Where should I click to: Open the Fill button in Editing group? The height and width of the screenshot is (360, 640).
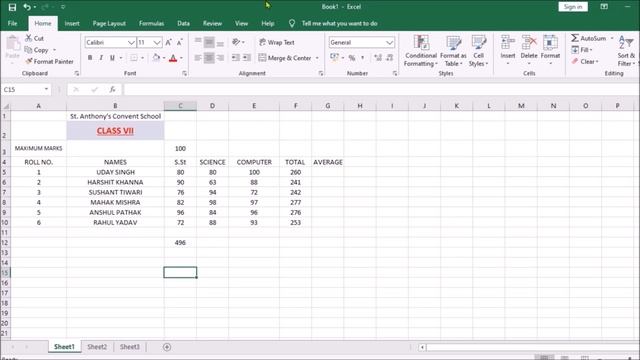tap(582, 50)
